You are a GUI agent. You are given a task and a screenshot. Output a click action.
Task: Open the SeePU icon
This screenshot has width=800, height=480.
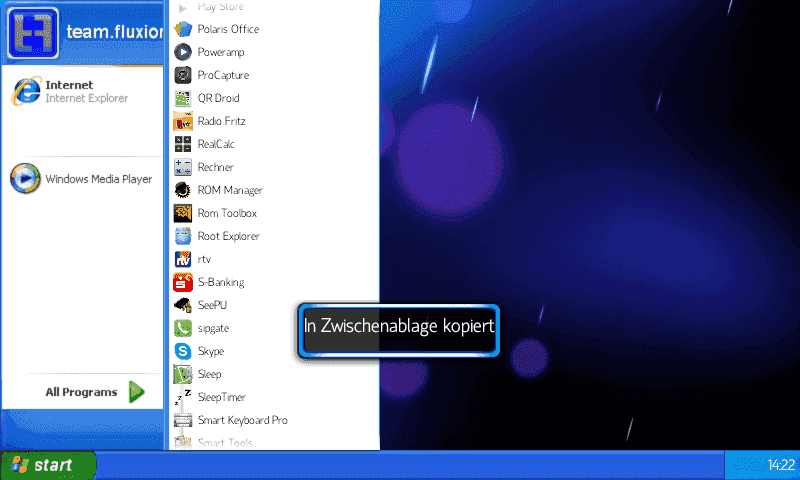click(183, 305)
